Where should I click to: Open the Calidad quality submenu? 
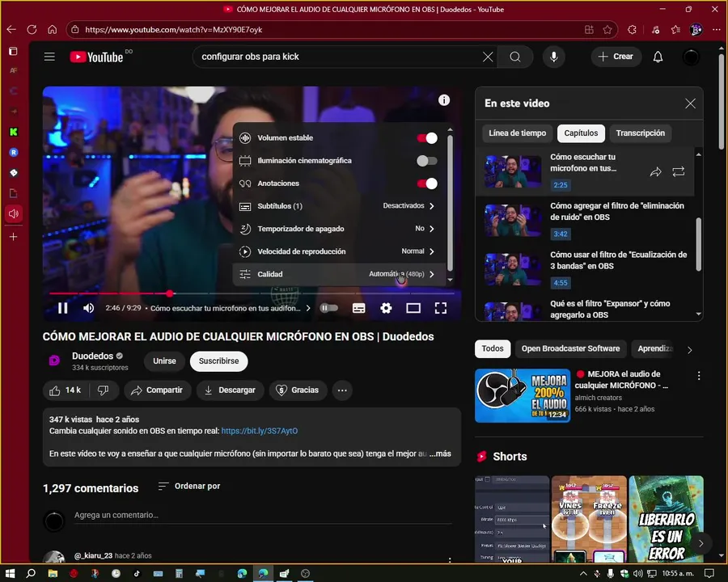338,274
